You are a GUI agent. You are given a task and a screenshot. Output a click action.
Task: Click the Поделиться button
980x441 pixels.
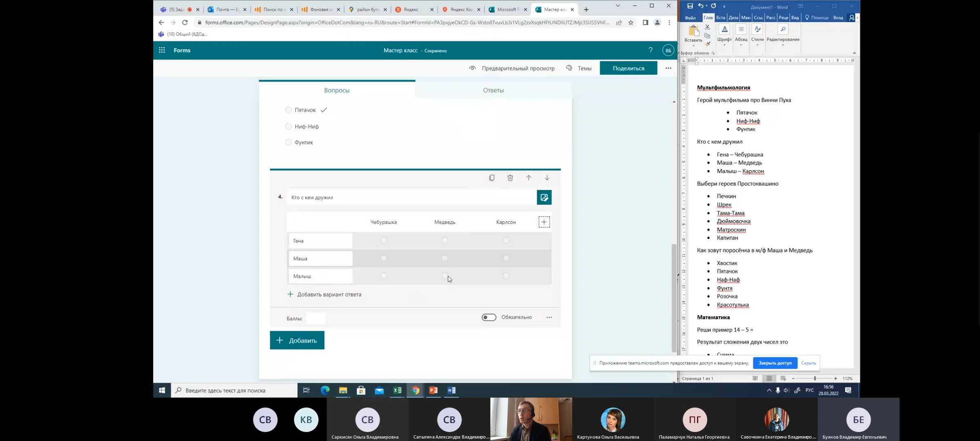point(628,68)
